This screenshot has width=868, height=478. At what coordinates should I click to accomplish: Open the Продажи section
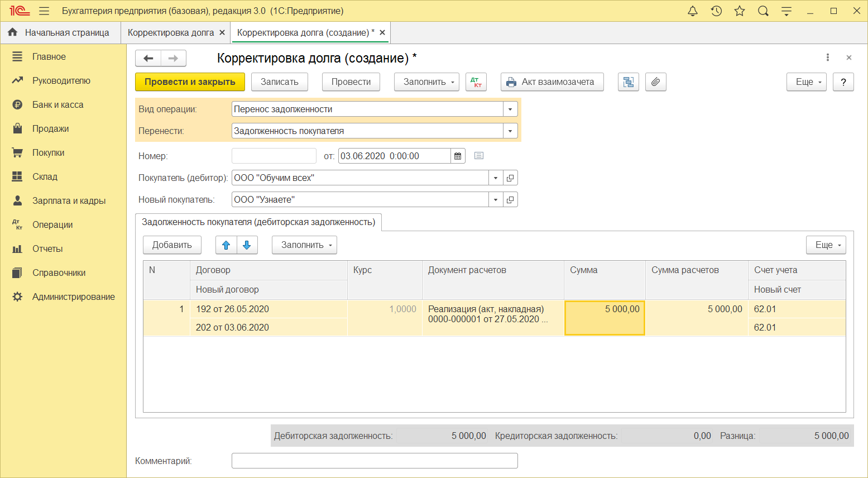coord(51,129)
